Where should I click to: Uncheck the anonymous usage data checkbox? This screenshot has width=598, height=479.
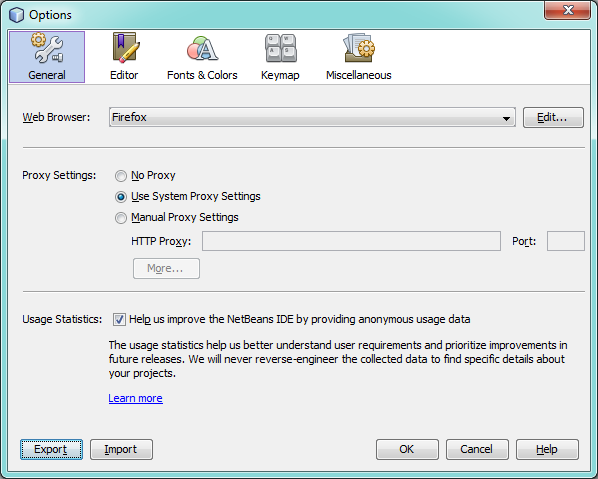coord(119,319)
